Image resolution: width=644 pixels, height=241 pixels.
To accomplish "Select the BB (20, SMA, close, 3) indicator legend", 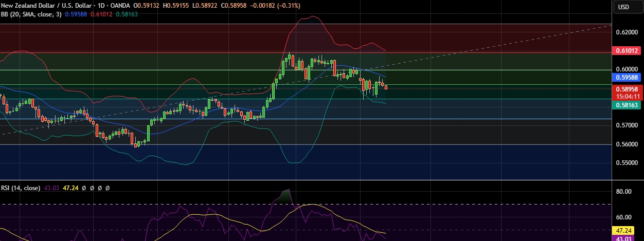I will [x=32, y=14].
